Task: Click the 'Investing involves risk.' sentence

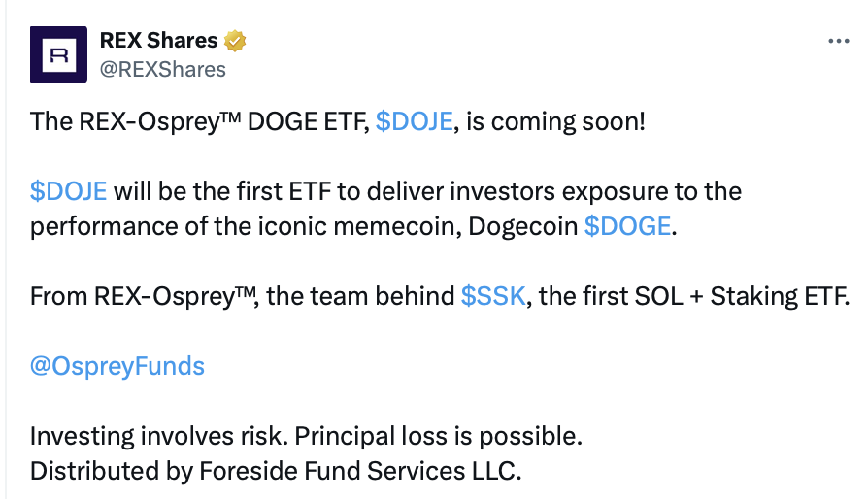Action: [x=158, y=436]
